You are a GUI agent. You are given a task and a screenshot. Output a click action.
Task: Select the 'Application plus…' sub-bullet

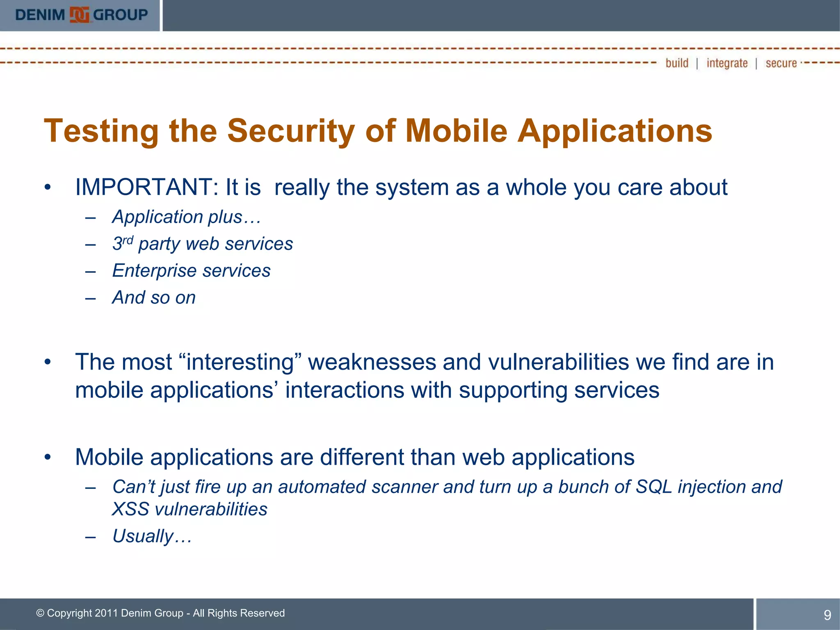click(x=186, y=217)
